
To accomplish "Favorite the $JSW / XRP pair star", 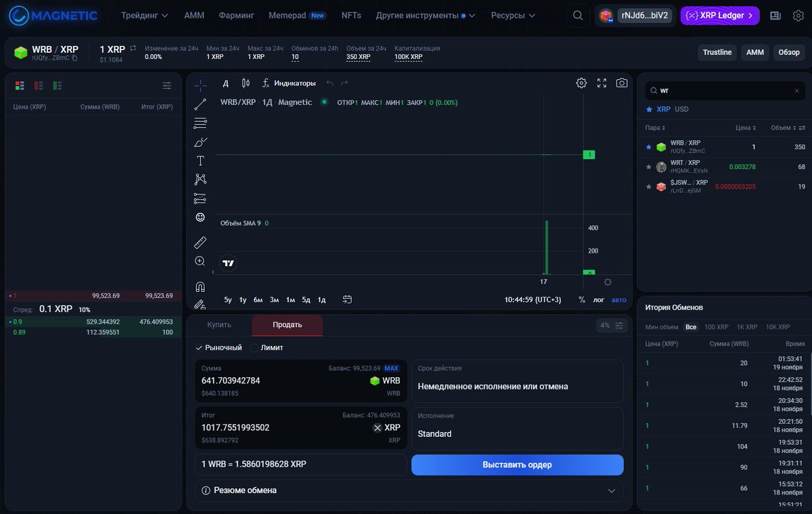I will (649, 186).
